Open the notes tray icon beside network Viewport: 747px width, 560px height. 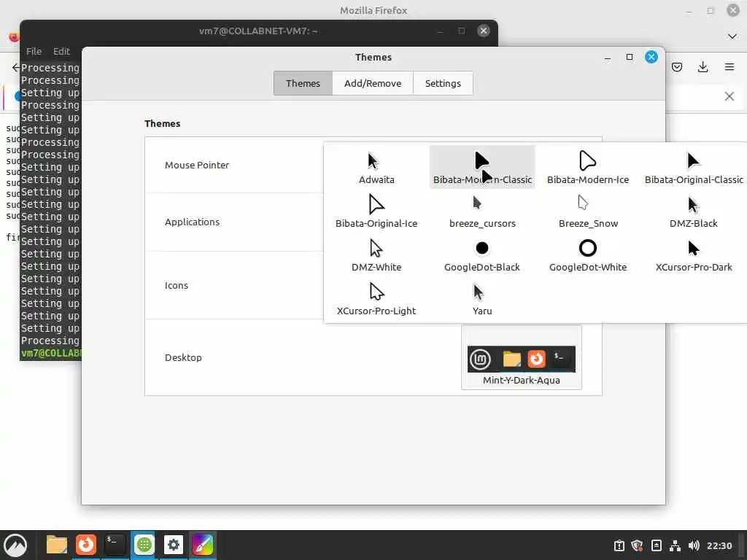(x=656, y=545)
